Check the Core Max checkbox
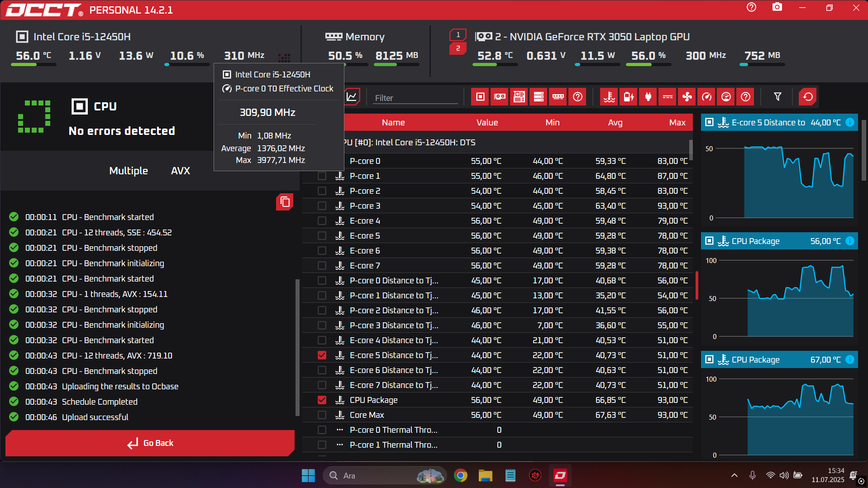This screenshot has width=868, height=488. click(x=322, y=415)
